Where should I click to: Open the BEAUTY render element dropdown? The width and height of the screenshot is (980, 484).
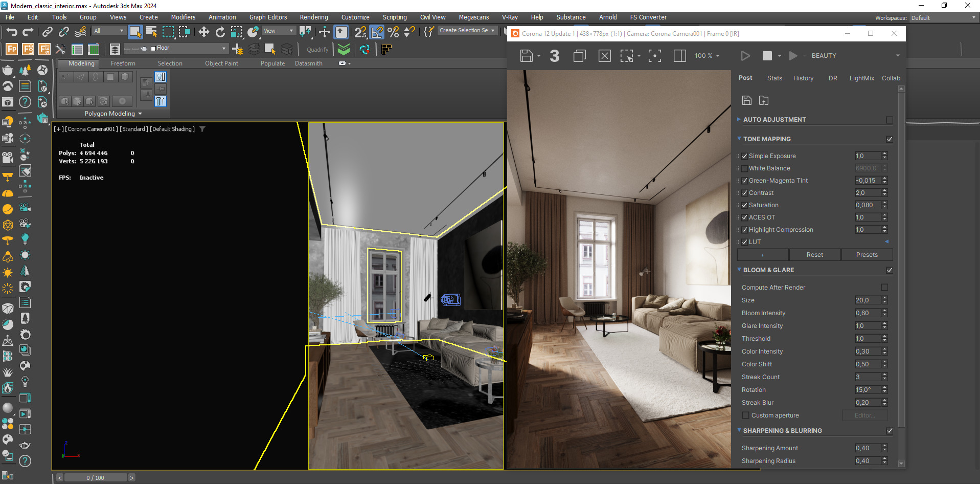pyautogui.click(x=855, y=55)
